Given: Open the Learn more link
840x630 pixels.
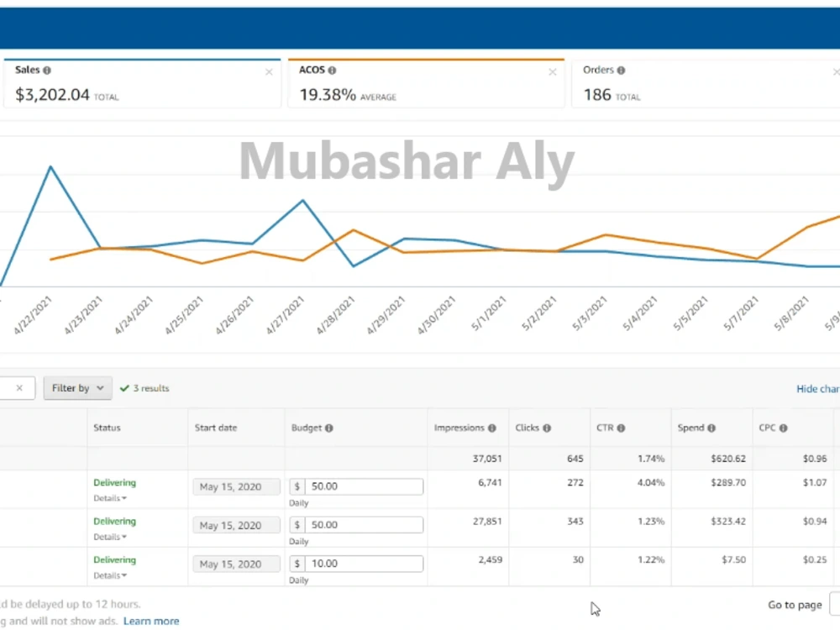Looking at the screenshot, I should pos(151,621).
